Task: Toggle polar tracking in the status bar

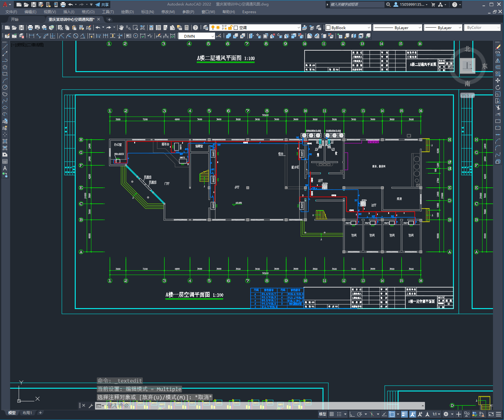Action: [360, 414]
